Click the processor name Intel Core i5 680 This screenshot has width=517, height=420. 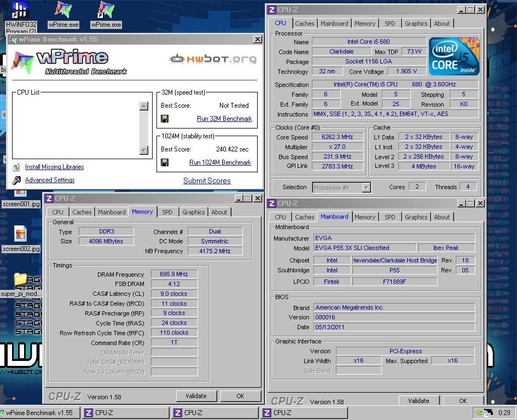point(369,42)
